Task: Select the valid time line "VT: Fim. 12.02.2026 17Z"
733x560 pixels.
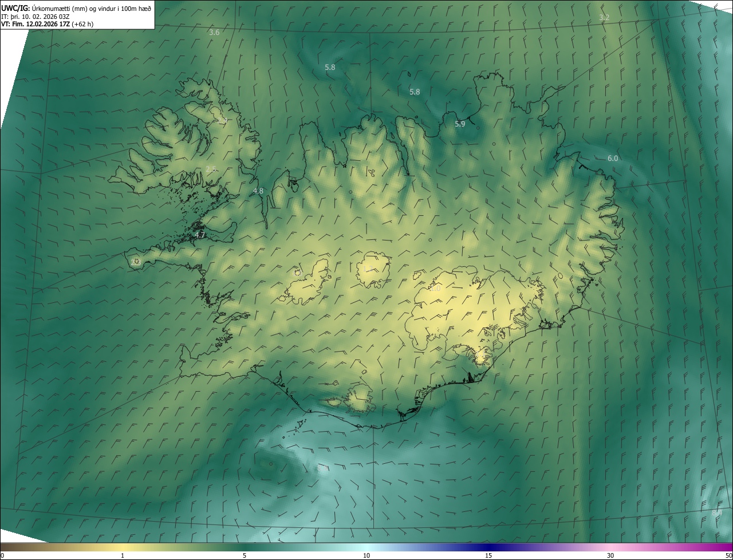Action: [x=36, y=24]
